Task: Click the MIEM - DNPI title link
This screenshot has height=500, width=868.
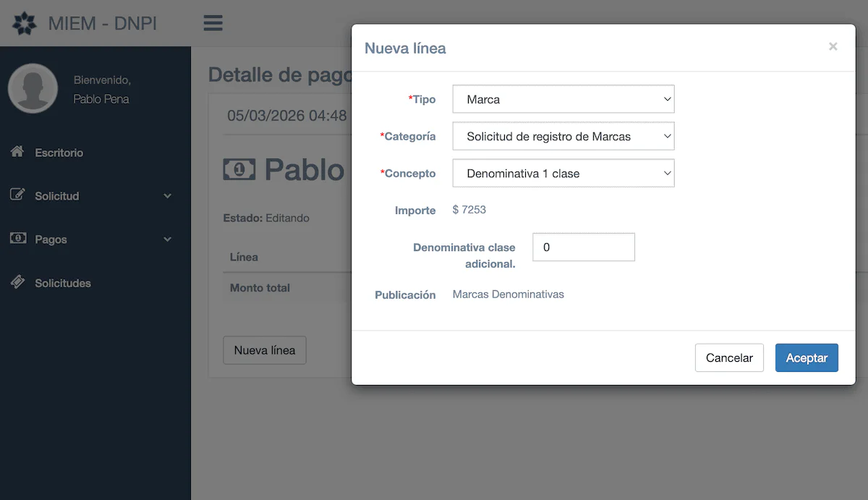Action: (103, 23)
